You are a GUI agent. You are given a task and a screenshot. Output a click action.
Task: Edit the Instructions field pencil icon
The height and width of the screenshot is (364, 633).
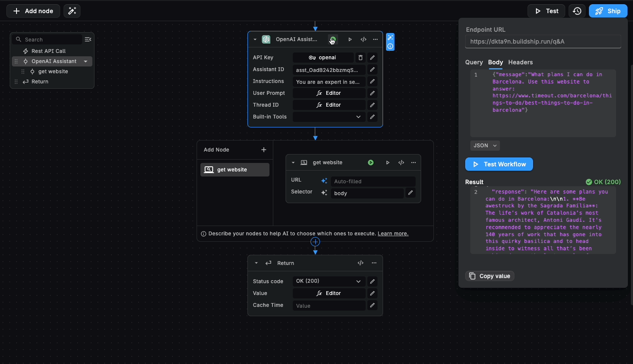point(372,81)
